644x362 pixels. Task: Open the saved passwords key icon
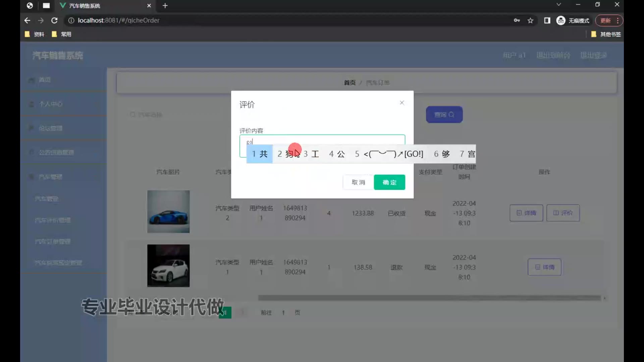tap(517, 20)
